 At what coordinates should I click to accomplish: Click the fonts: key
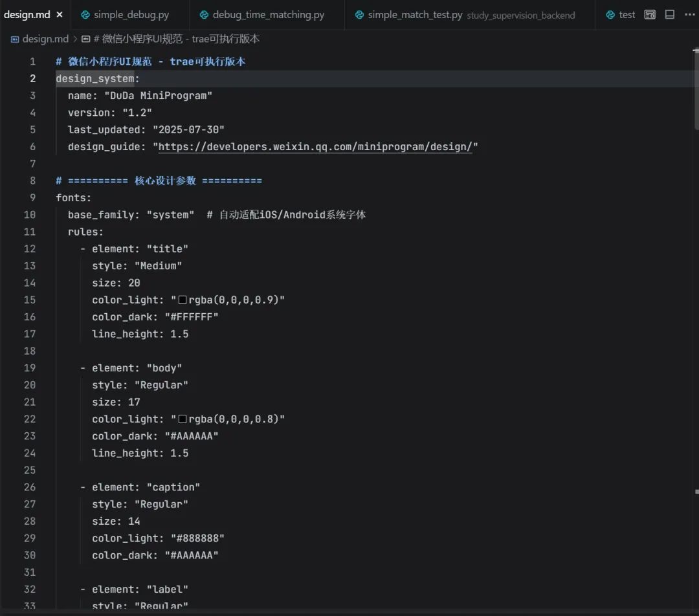coord(74,198)
